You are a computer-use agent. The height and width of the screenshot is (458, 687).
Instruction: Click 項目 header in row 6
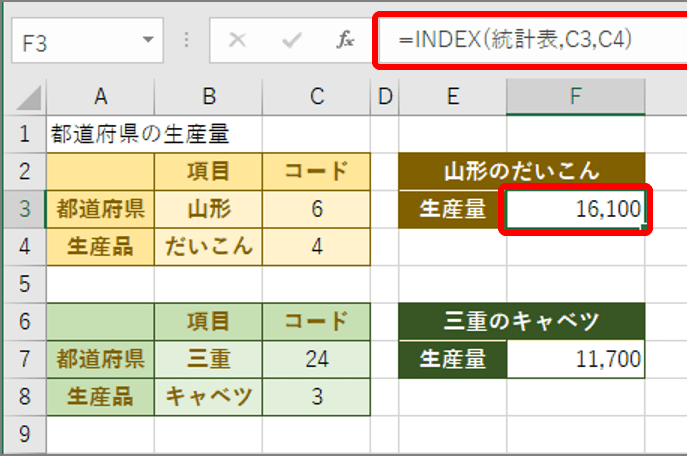pyautogui.click(x=209, y=322)
